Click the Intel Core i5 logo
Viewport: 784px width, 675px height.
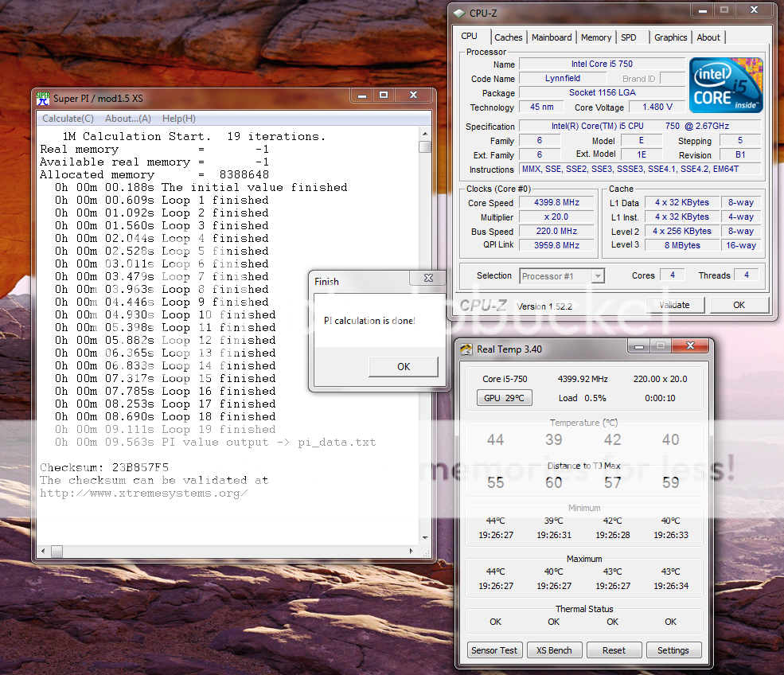pos(726,85)
